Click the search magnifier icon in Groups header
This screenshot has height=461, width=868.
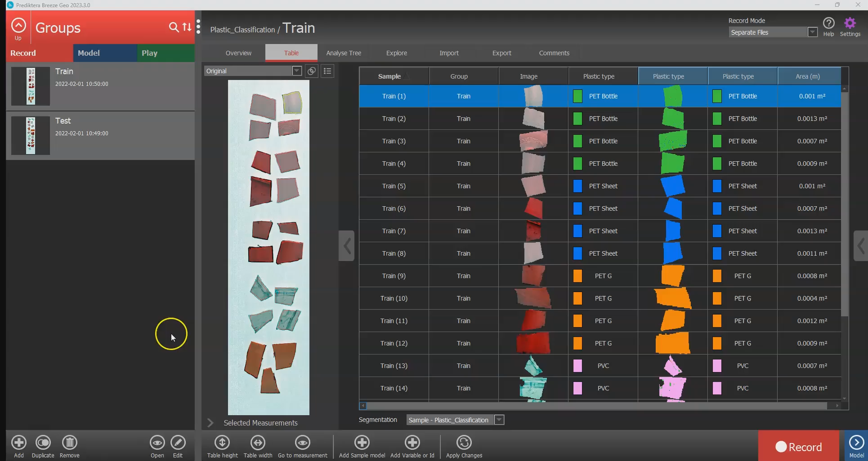[x=173, y=27]
